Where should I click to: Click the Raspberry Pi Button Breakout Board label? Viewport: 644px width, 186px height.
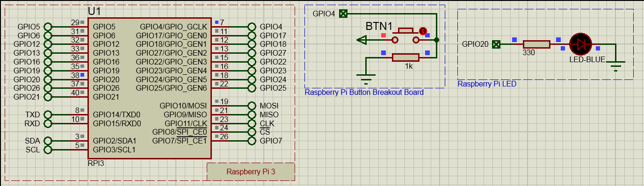pos(364,93)
